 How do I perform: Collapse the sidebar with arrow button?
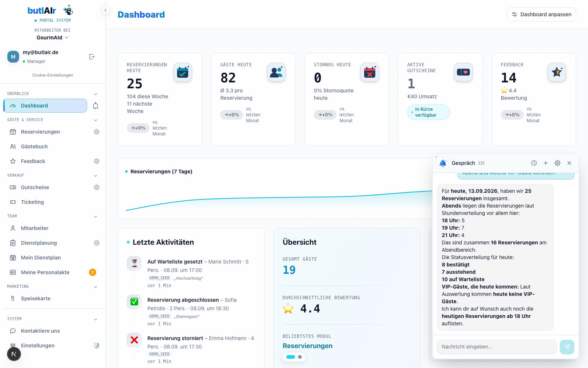click(105, 10)
